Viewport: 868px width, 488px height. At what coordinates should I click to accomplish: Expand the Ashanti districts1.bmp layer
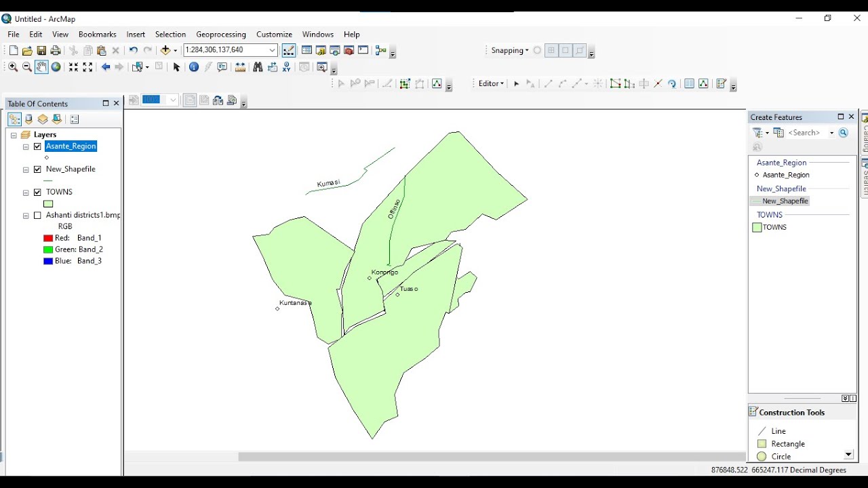click(x=26, y=216)
